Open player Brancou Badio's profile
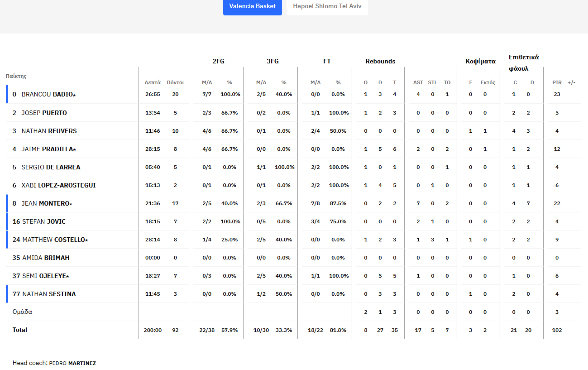 [49, 94]
